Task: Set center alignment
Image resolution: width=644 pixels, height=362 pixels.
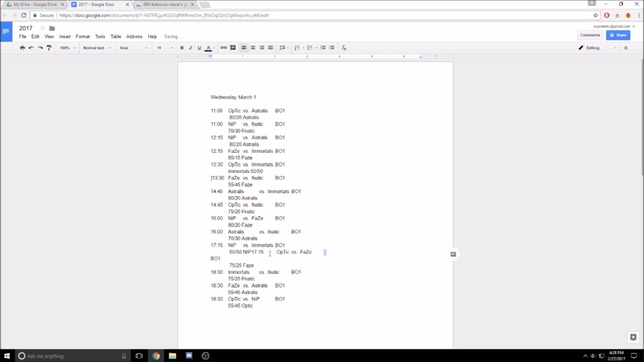Action: tap(253, 48)
